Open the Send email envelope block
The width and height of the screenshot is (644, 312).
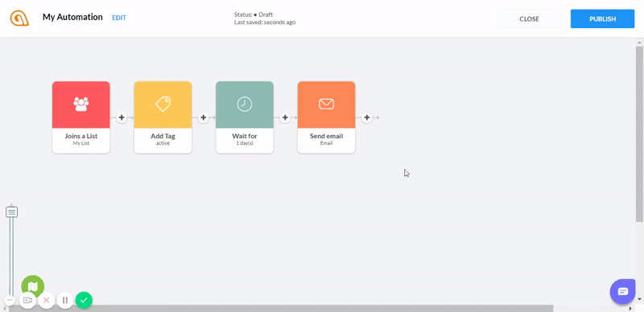[x=326, y=117]
